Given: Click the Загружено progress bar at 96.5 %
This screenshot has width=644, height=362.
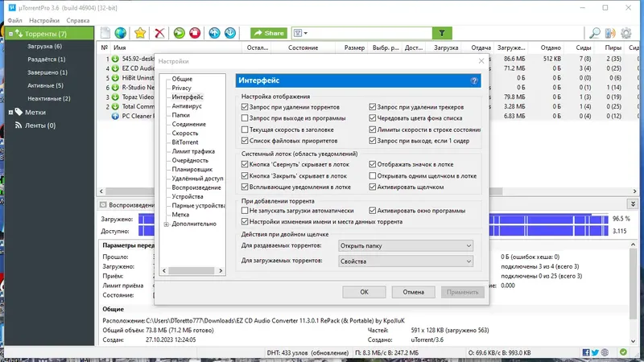Looking at the screenshot, I should [x=373, y=219].
